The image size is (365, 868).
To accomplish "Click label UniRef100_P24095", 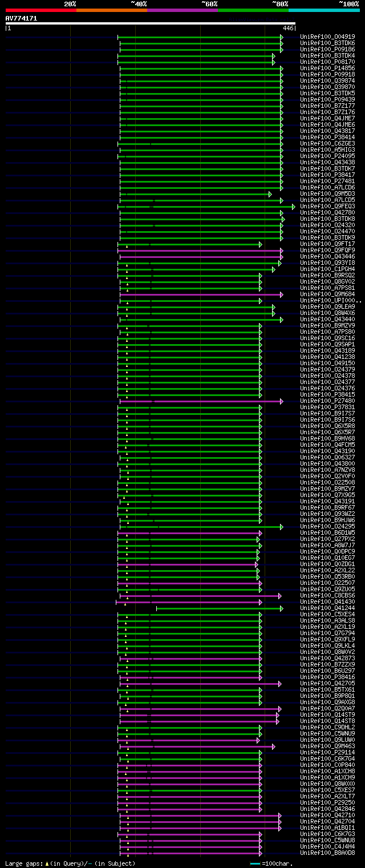I will (328, 156).
